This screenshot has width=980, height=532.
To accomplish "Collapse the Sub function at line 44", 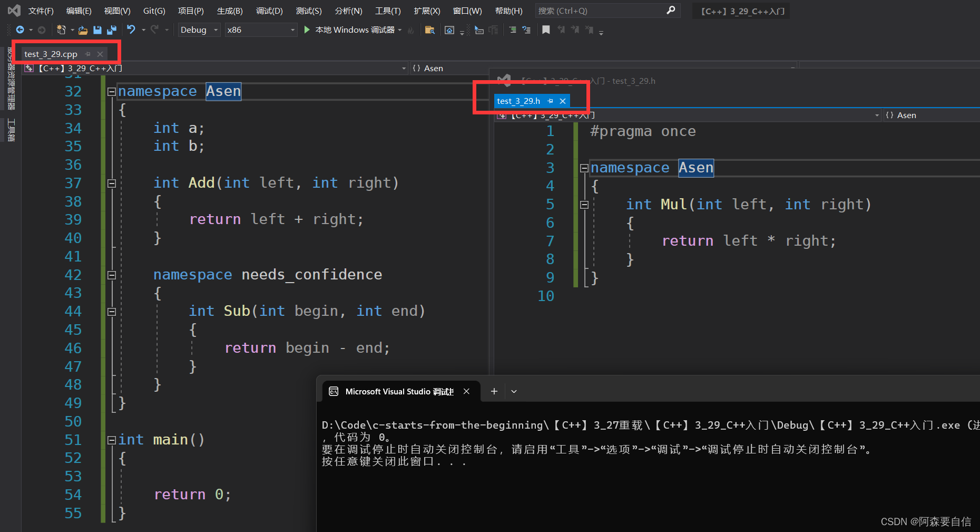I will pos(112,312).
